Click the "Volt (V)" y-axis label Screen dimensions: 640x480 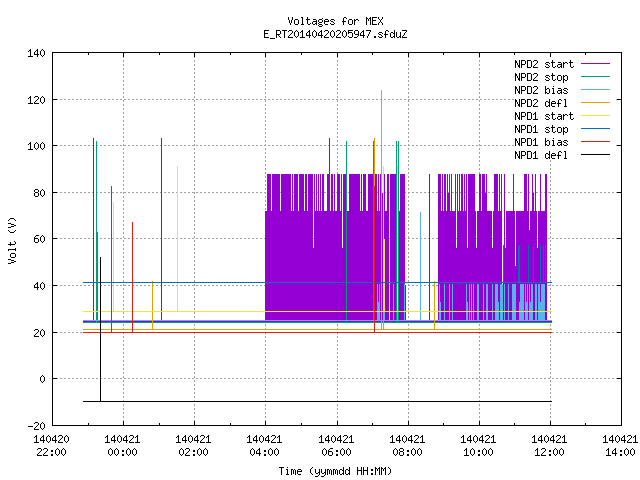click(12, 240)
